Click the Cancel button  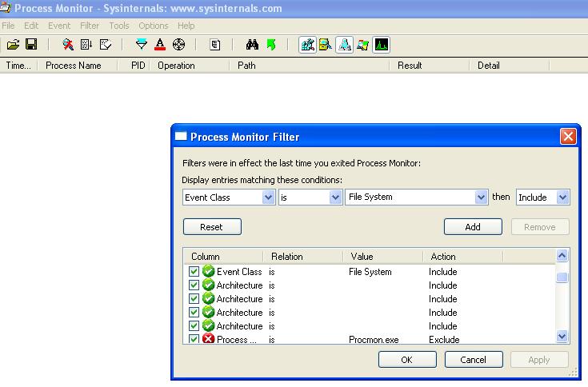[x=474, y=360]
